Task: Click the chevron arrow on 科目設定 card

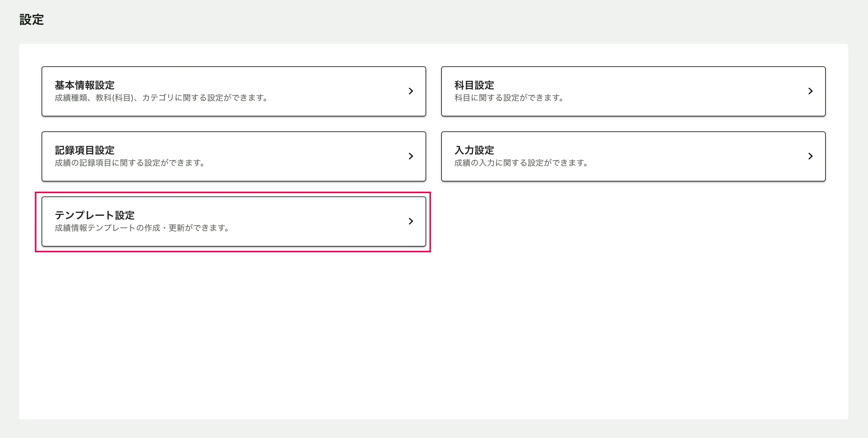Action: click(810, 91)
